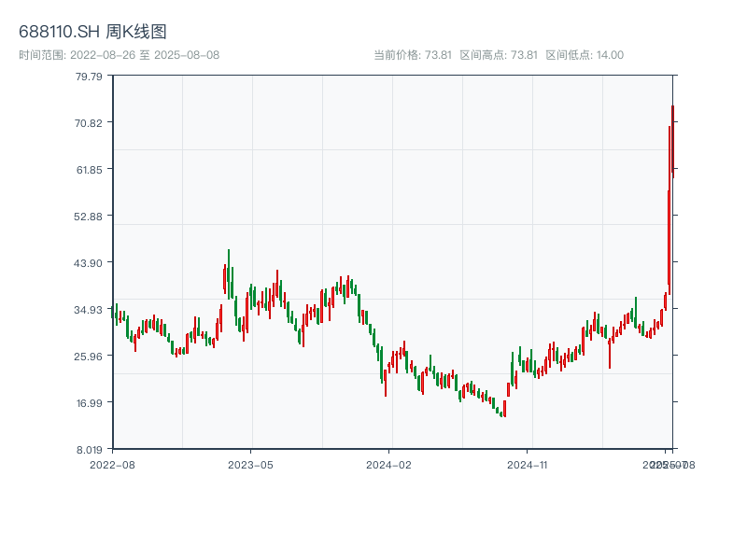
Task: Click the 区间低点 14.00 label
Action: point(585,55)
